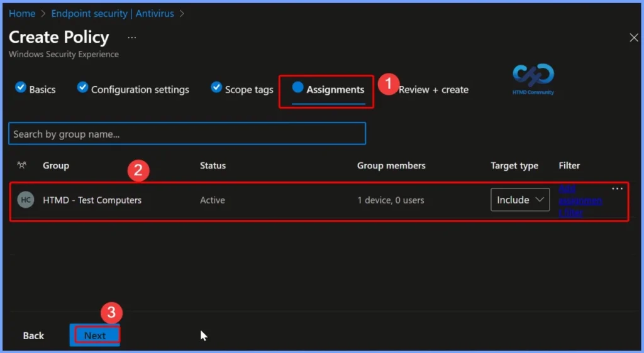Open the row ellipsis menu for HTMD - Test Computers
Viewport: 644px width, 353px height.
pyautogui.click(x=618, y=188)
